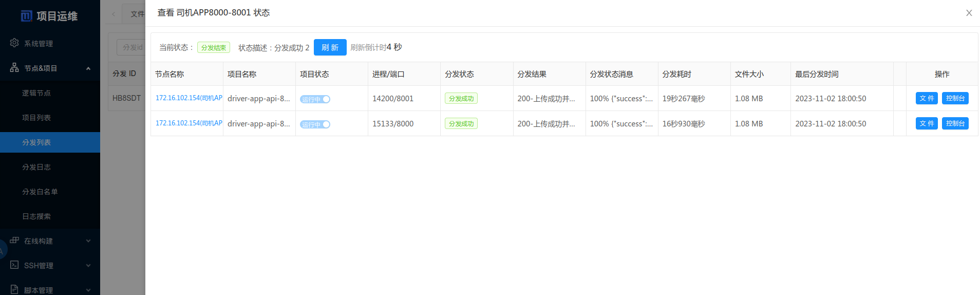
Task: Click the SSH管理 terminal icon
Action: (14, 265)
